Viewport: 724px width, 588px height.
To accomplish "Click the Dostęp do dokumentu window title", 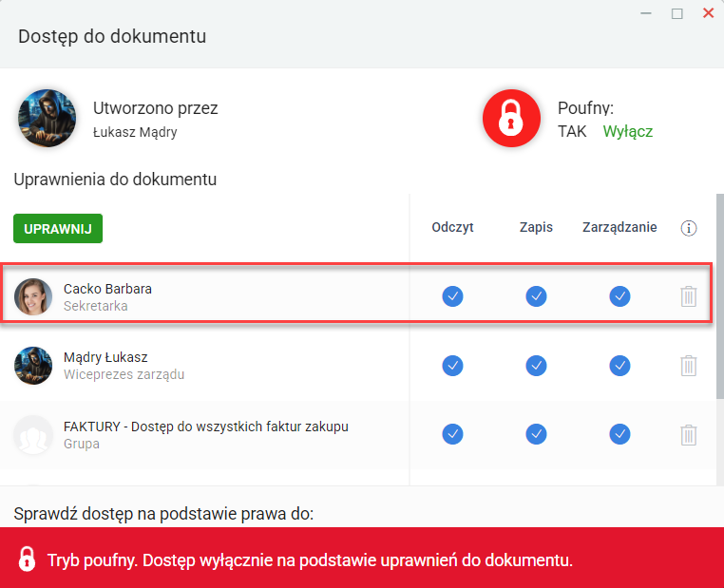I will click(112, 36).
